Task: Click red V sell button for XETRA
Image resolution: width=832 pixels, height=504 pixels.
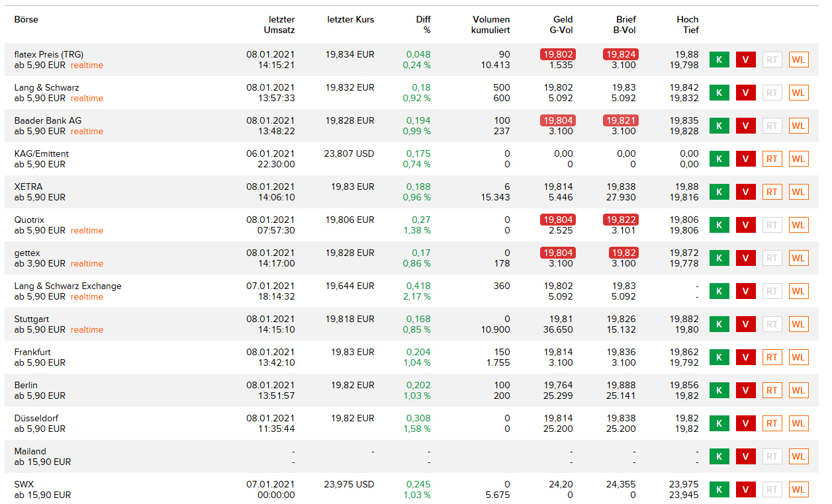Action: point(745,192)
